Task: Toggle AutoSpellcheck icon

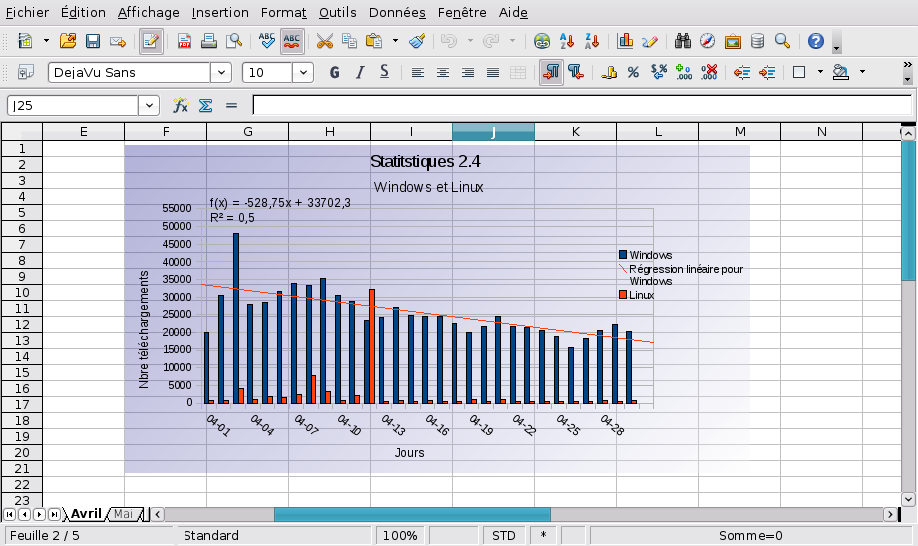Action: pyautogui.click(x=292, y=41)
